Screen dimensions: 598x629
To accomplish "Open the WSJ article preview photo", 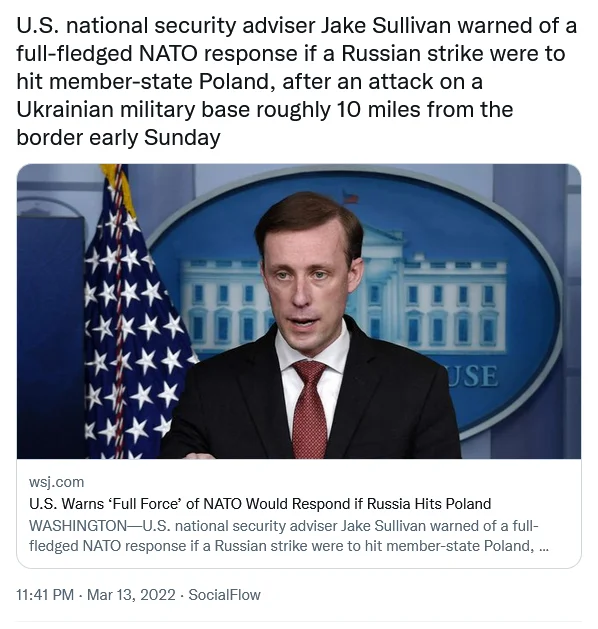I will tap(299, 311).
